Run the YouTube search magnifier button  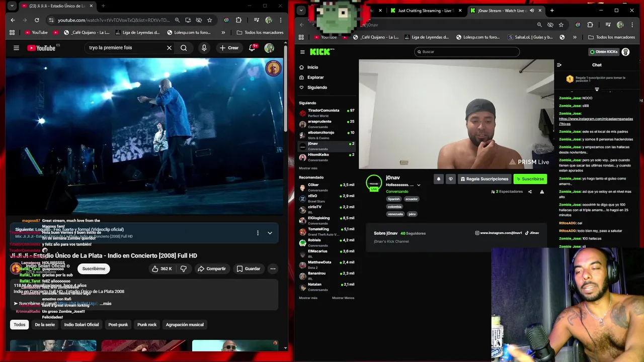184,48
